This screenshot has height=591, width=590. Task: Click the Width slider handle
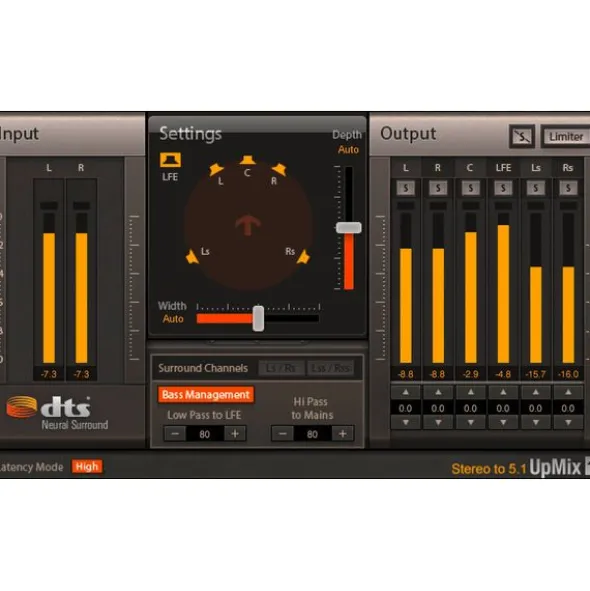tap(258, 318)
